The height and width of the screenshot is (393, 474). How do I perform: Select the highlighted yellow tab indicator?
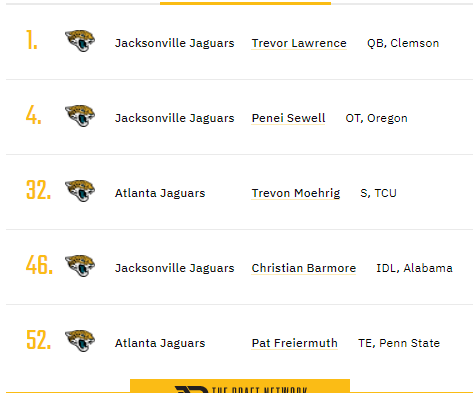tap(245, 3)
